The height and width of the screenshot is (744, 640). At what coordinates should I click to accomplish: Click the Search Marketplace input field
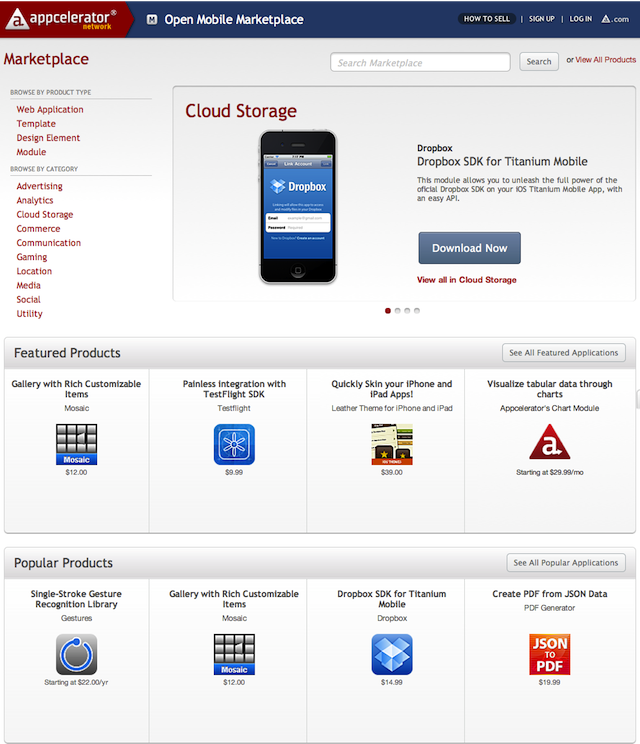click(420, 62)
